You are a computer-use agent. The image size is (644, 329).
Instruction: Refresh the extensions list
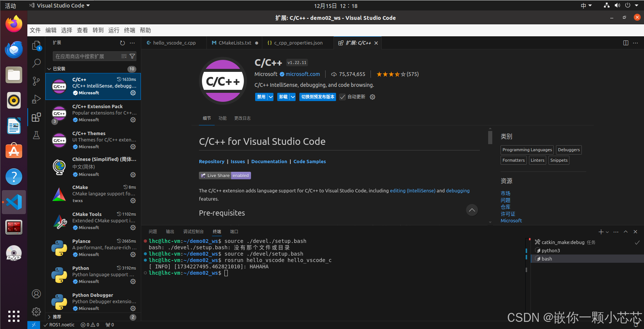point(123,43)
